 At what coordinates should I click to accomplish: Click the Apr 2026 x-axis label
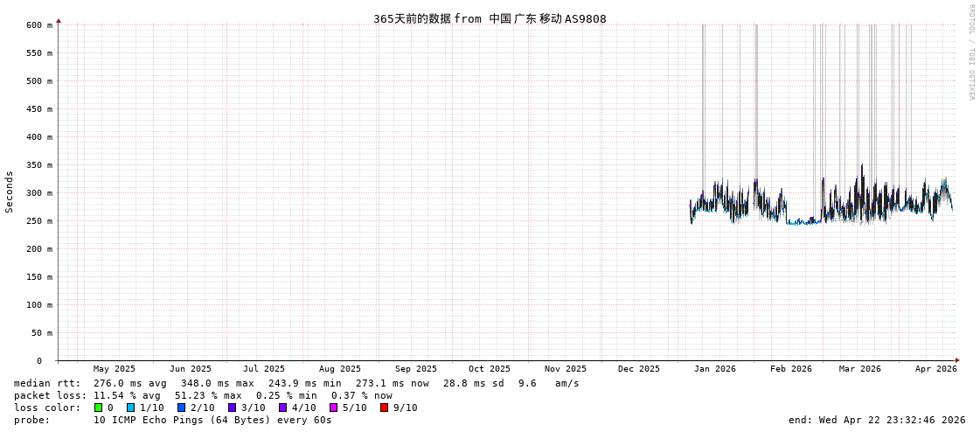935,369
